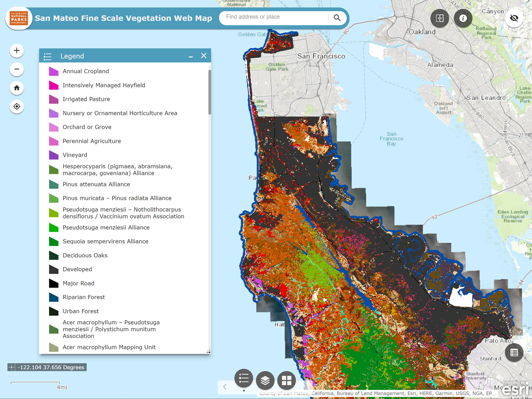532x399 pixels.
Task: Activate the Swipe comparison tool
Action: pyautogui.click(x=440, y=18)
